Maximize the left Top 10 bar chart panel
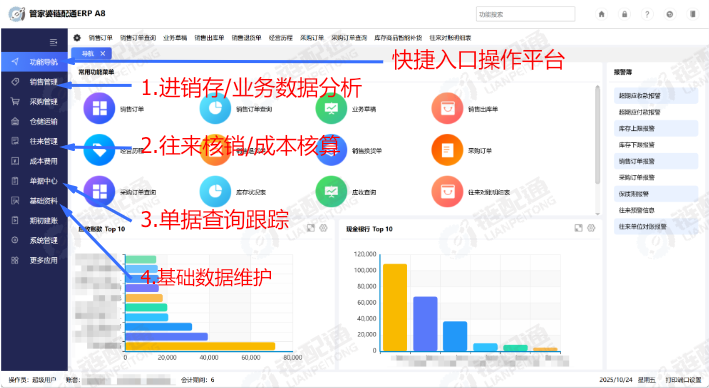Screen dimensions: 709x388 (311, 228)
